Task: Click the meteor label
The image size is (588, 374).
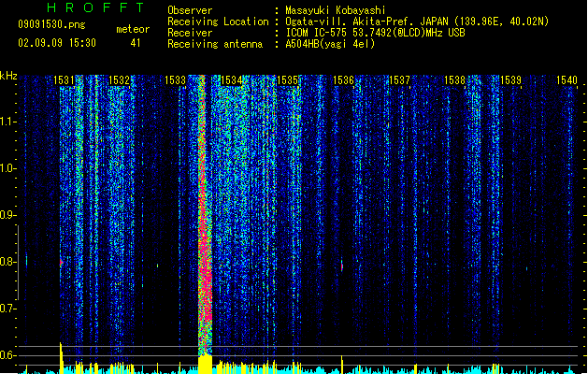Action: click(x=133, y=29)
